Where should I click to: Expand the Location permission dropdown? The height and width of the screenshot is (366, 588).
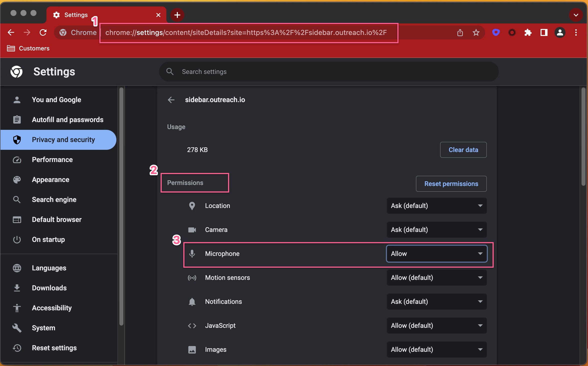tap(436, 206)
